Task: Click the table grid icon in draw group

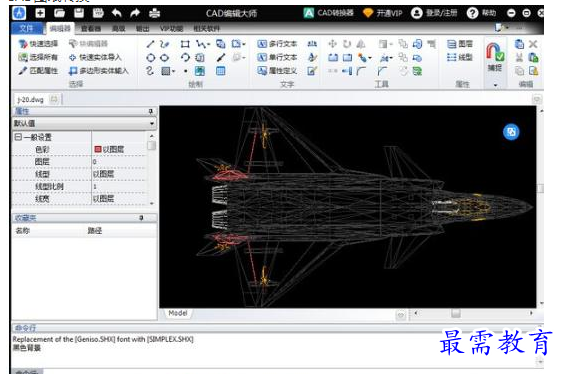Action: [221, 71]
